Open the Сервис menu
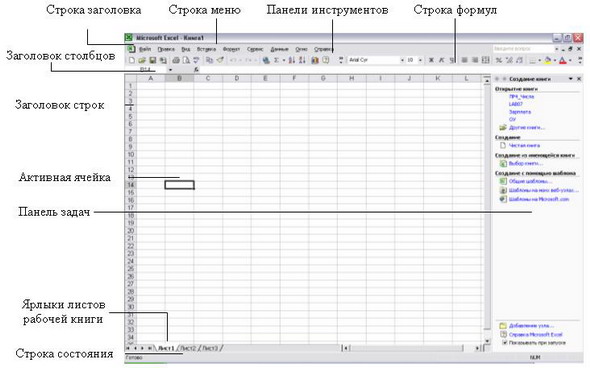This screenshot has height=368, width=590. click(255, 49)
